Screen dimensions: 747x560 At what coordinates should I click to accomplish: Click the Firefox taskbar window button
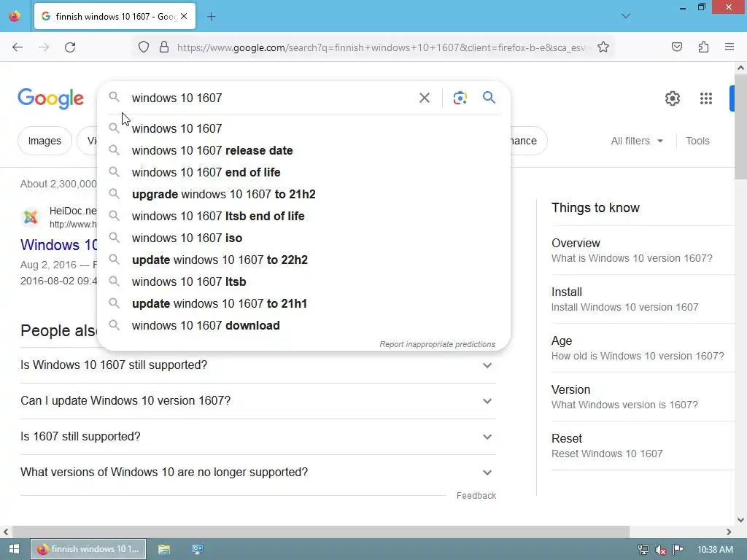[88, 549]
